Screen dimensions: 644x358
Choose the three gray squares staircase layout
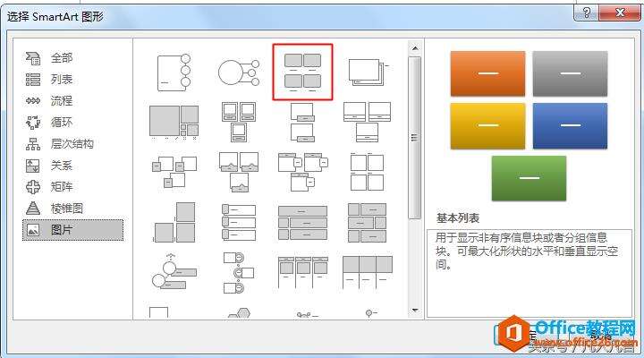coord(174,222)
